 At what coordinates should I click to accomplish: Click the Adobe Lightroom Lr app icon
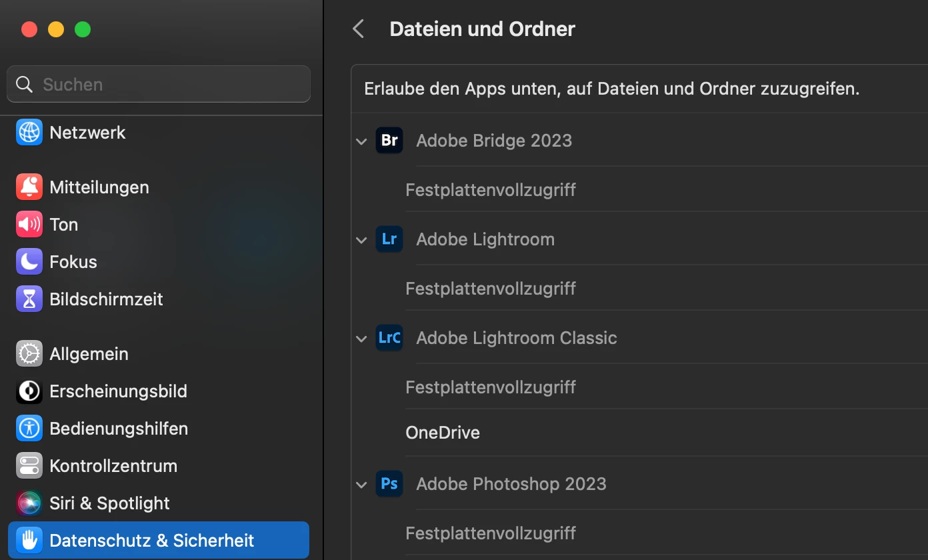pyautogui.click(x=389, y=239)
